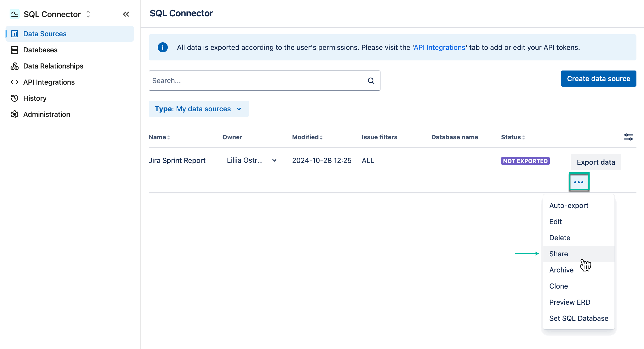The image size is (644, 349).
Task: Open the Databases section
Action: click(x=40, y=50)
